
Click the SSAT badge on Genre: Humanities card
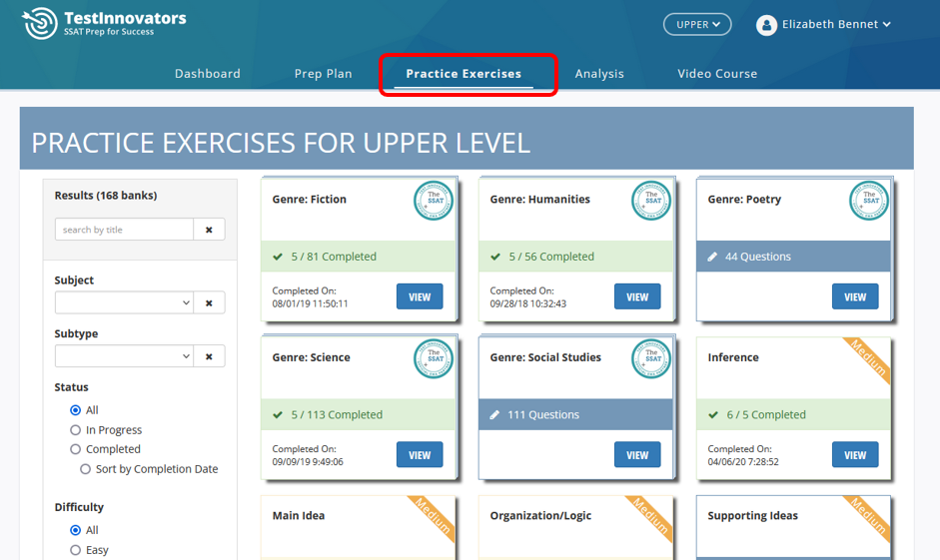[651, 201]
